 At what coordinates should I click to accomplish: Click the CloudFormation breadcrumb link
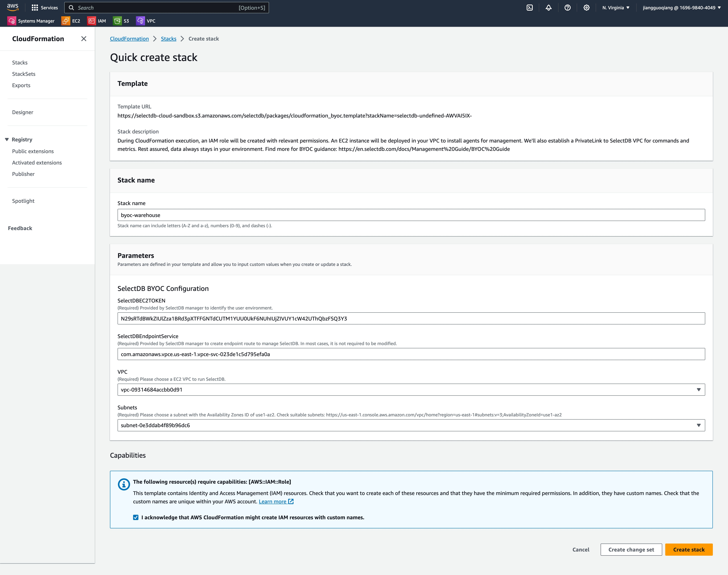pos(129,39)
